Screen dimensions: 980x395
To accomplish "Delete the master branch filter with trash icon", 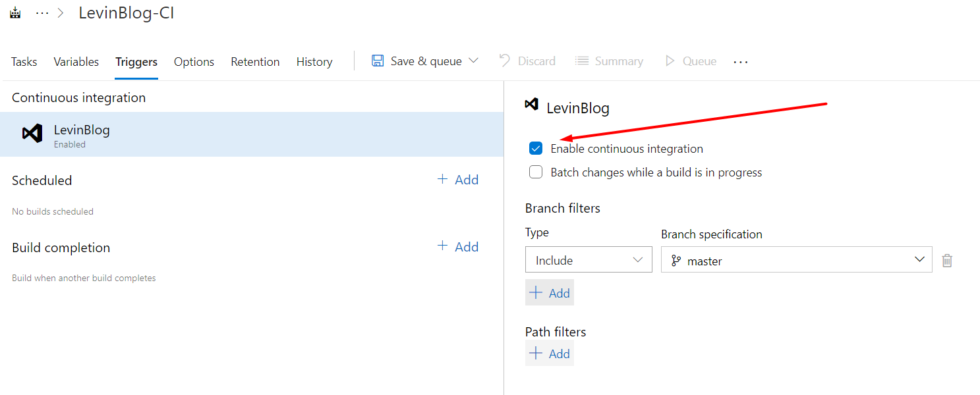I will (947, 260).
